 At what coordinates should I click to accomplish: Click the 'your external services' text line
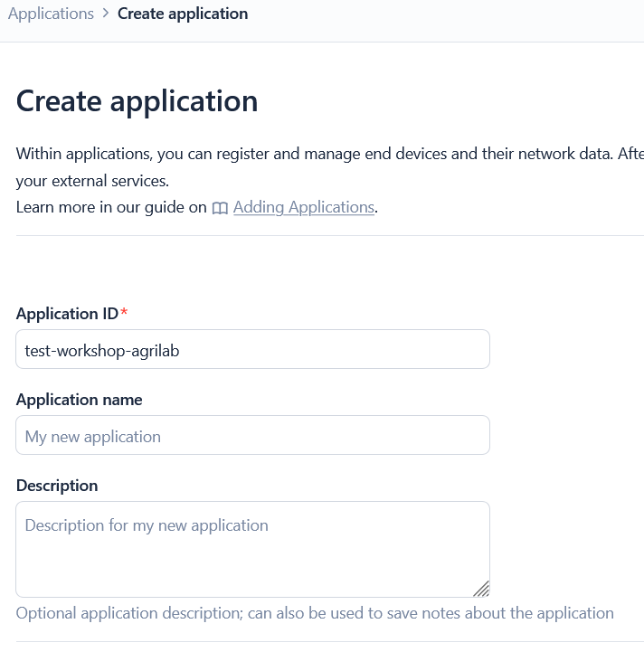(x=92, y=180)
